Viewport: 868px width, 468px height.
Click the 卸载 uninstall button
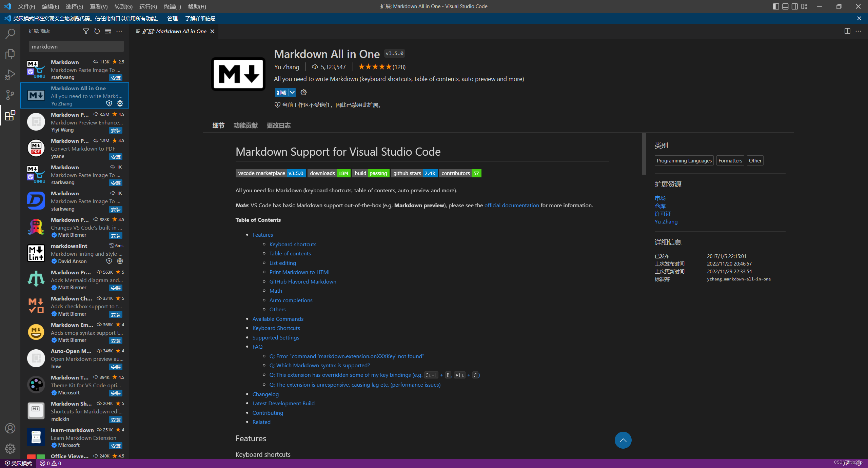click(281, 92)
